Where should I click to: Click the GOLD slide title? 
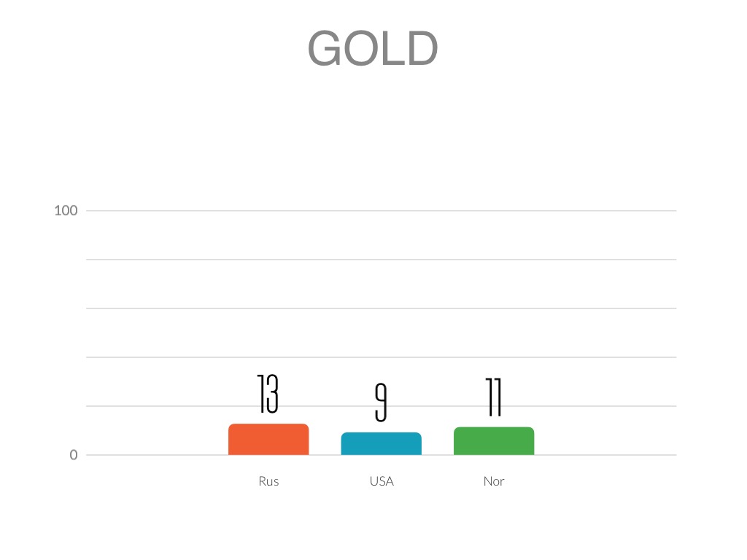click(373, 49)
